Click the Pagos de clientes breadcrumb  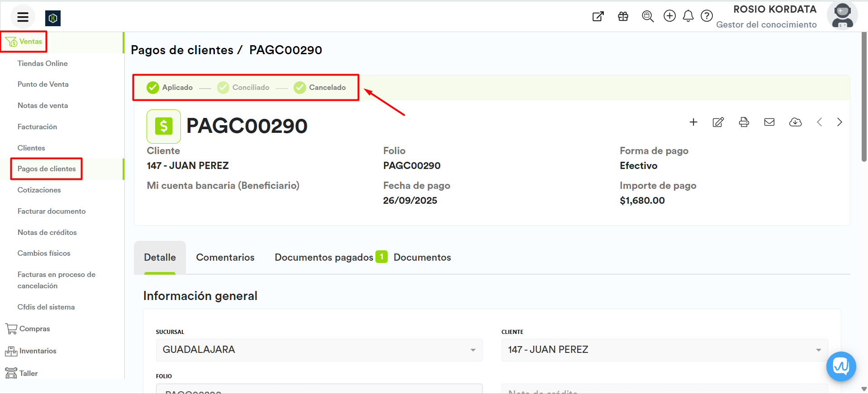click(x=182, y=50)
